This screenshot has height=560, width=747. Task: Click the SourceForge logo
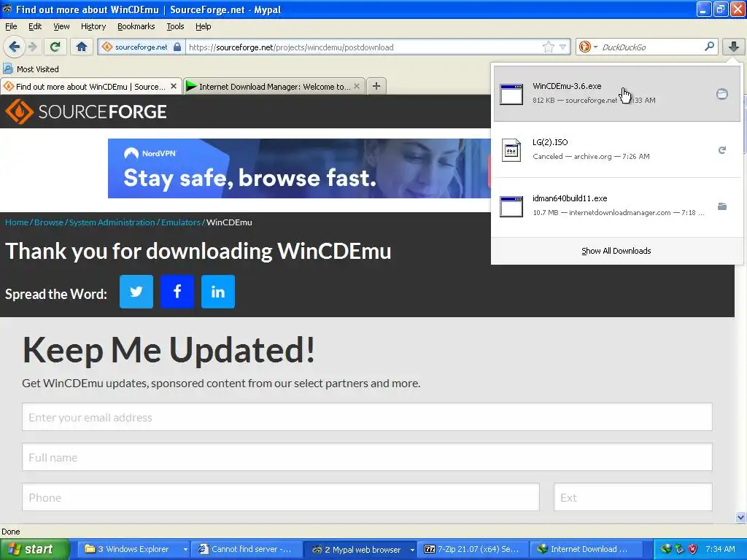[x=86, y=112]
